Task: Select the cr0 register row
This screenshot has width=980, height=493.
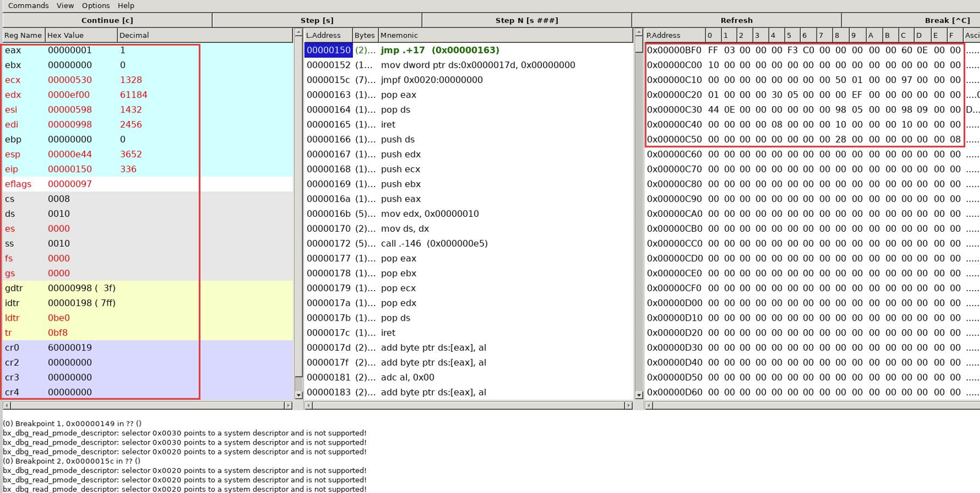Action: click(x=148, y=348)
